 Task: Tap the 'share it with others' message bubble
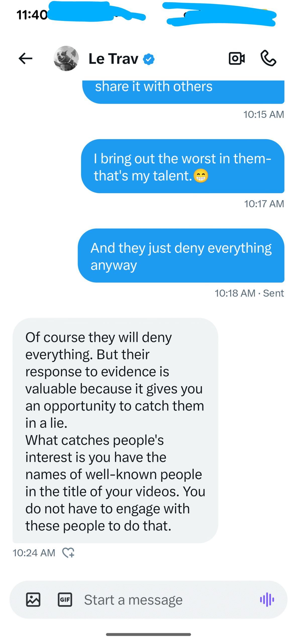click(183, 91)
